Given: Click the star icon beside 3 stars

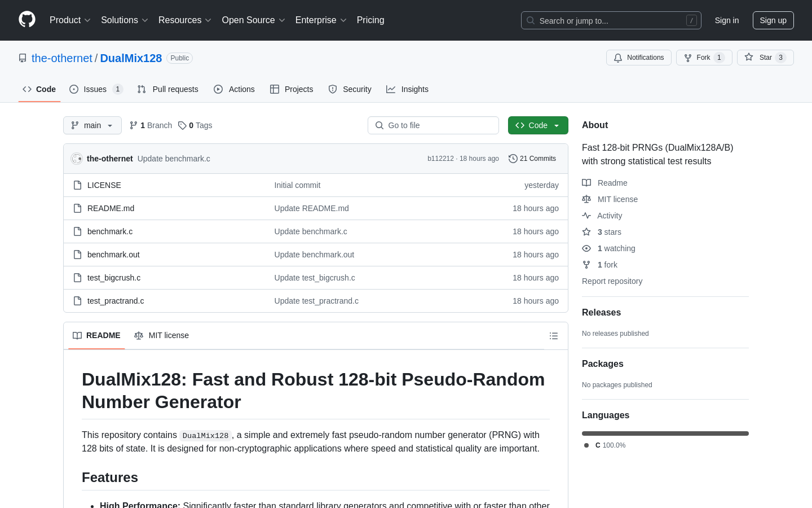Looking at the screenshot, I should point(586,232).
